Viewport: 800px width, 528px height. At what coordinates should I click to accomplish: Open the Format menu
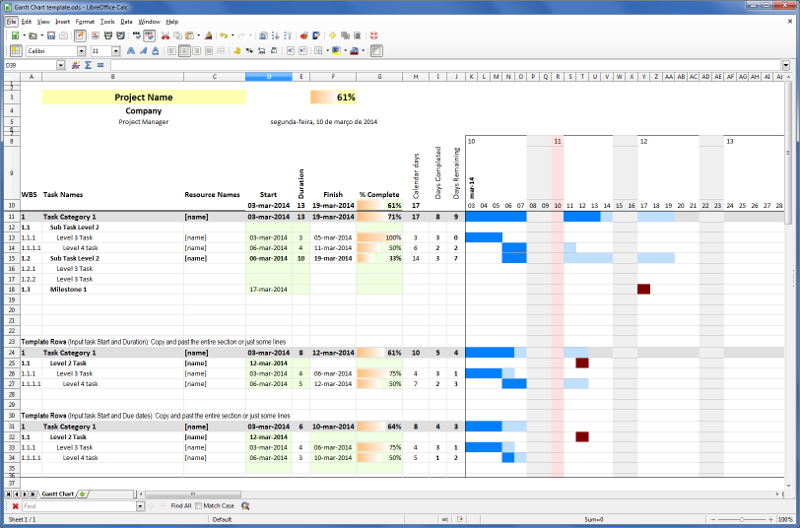pyautogui.click(x=85, y=21)
